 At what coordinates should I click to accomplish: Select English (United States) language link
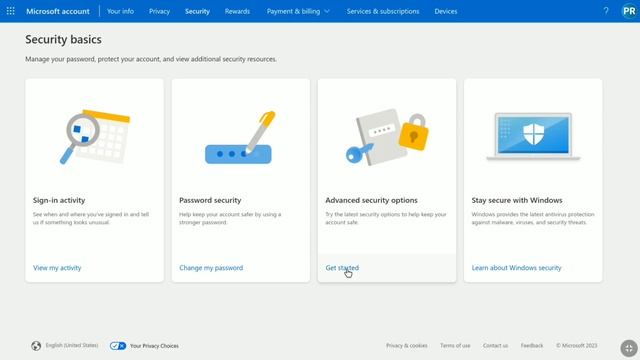click(x=72, y=345)
